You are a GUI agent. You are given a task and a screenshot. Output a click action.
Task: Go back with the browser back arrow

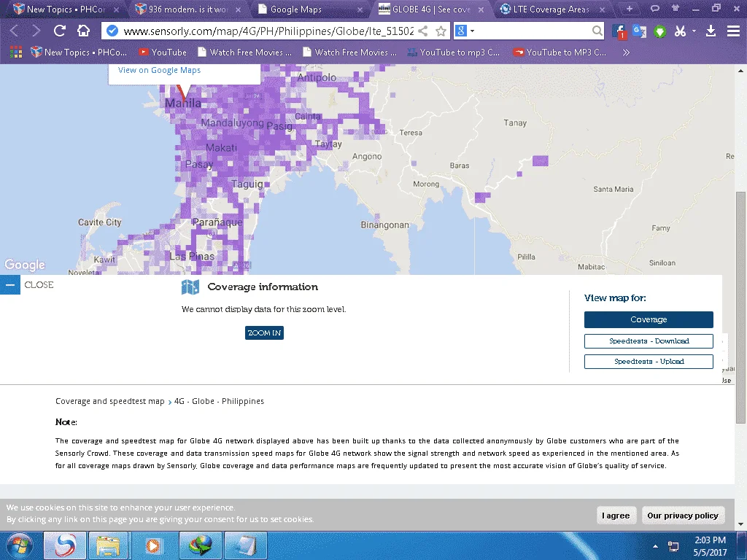(x=15, y=31)
